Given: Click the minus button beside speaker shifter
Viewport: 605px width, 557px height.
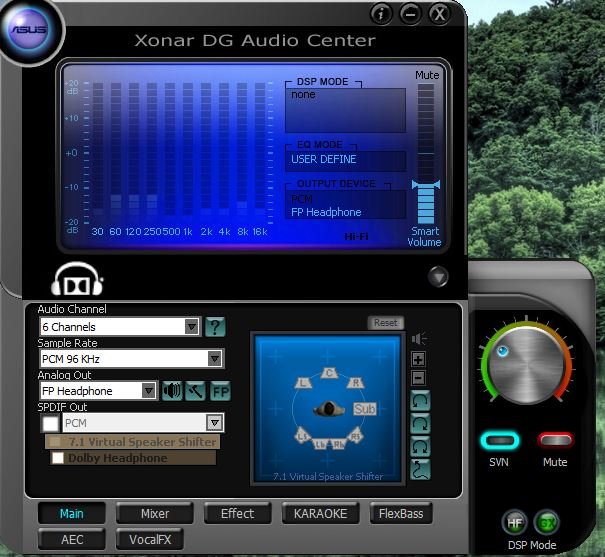Looking at the screenshot, I should pos(418,378).
